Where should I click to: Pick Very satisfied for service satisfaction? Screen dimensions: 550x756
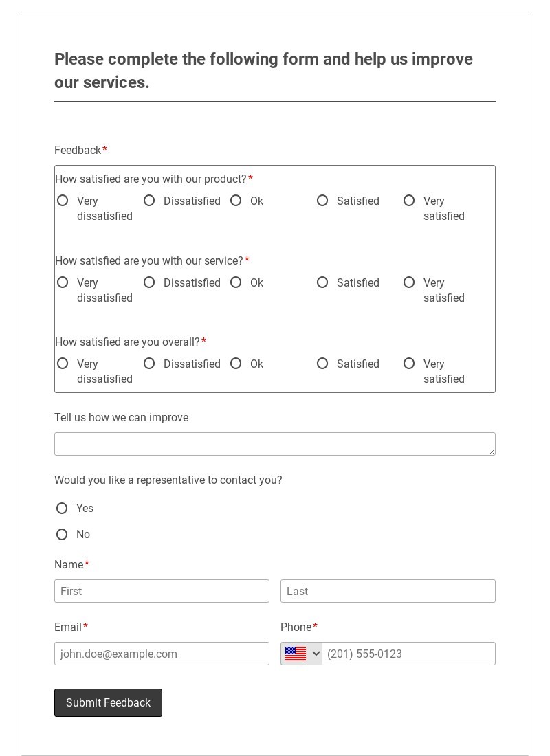(x=409, y=282)
